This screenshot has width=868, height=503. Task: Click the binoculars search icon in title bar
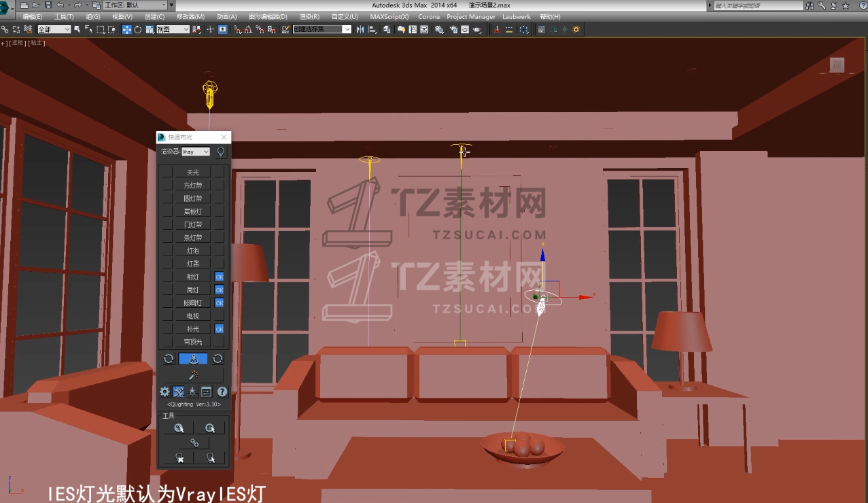[810, 5]
